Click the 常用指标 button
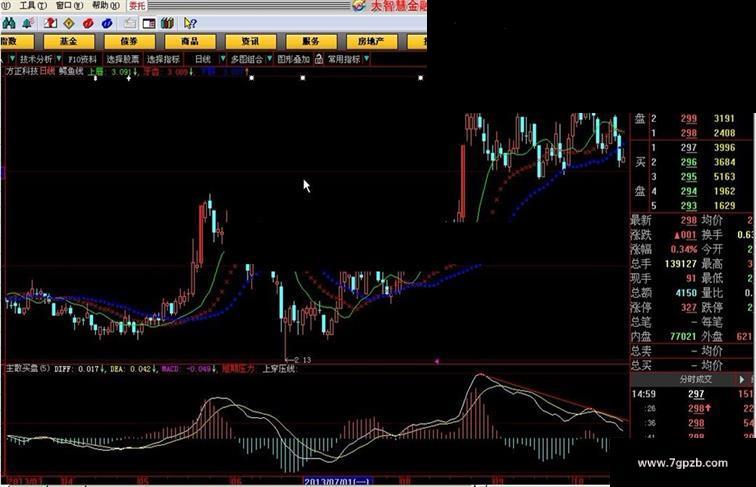756x487 pixels. point(344,59)
